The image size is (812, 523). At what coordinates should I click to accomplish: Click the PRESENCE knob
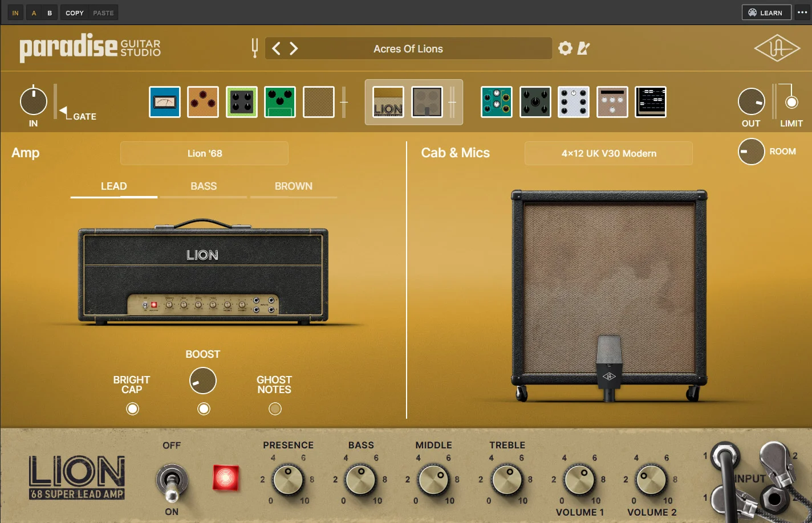pyautogui.click(x=288, y=480)
